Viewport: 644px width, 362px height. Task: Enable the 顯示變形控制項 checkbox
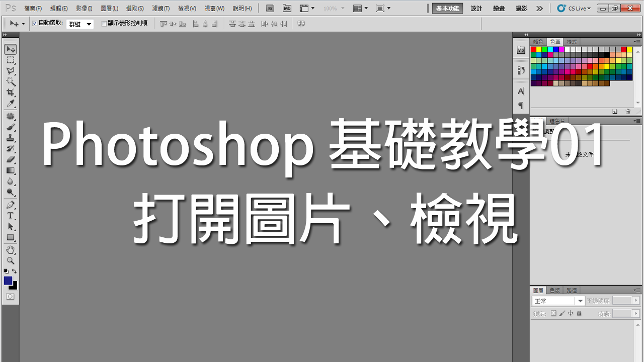pos(104,23)
